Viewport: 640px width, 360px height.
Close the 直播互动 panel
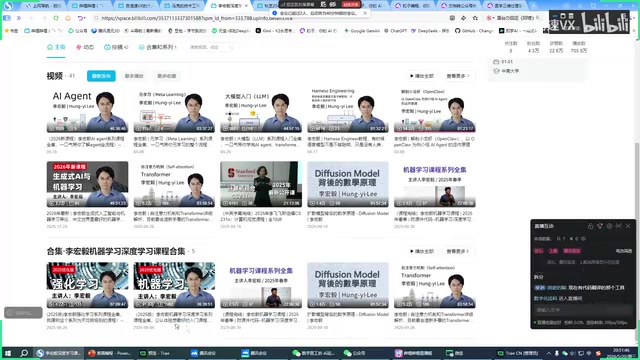pyautogui.click(x=628, y=226)
